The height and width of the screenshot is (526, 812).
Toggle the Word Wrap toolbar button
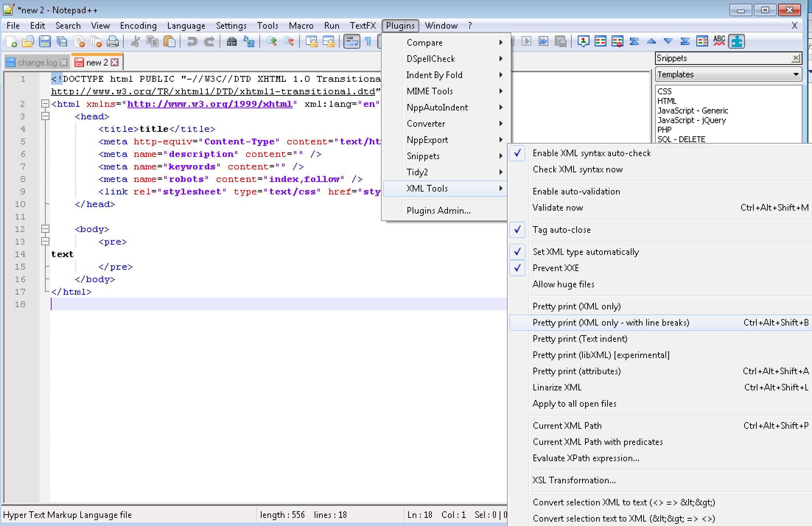point(351,42)
